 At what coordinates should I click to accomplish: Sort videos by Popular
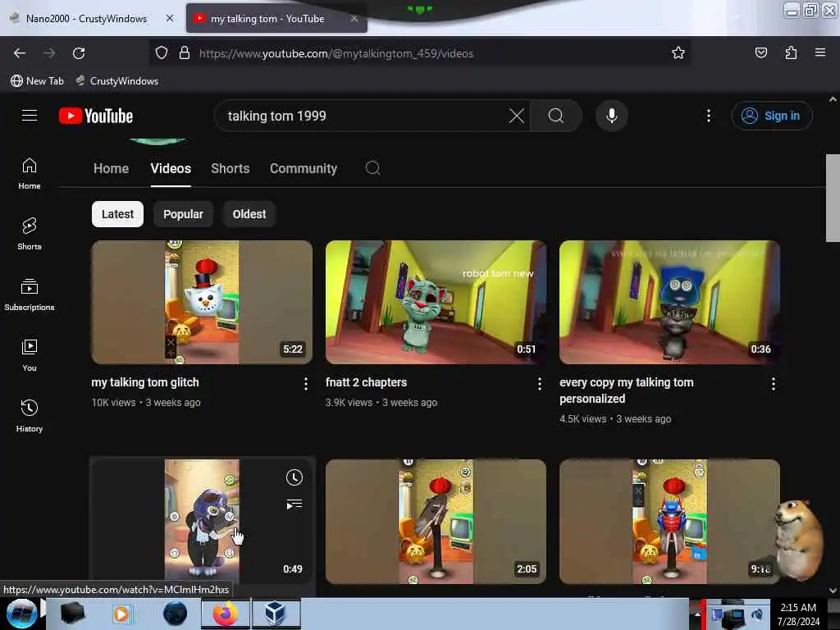[x=183, y=214]
